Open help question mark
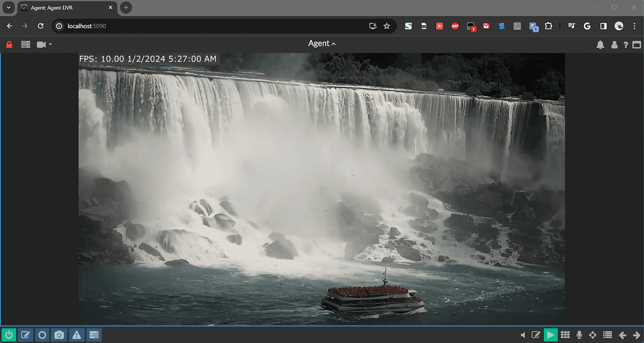This screenshot has width=644, height=343. [626, 45]
